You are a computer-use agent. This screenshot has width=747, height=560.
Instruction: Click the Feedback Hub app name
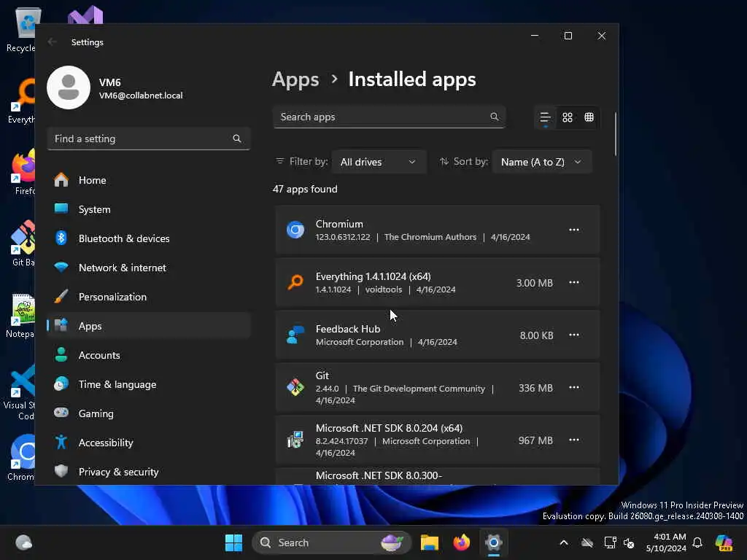tap(348, 329)
